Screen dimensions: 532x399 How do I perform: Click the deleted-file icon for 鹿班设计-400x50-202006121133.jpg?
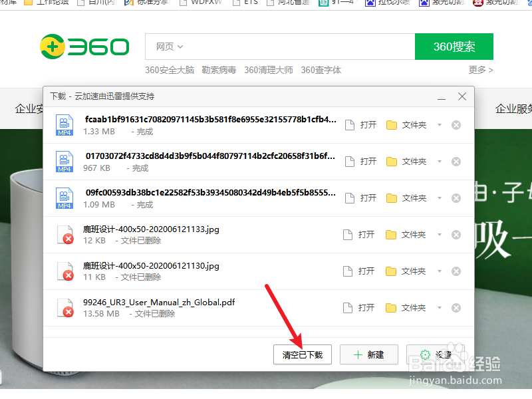pyautogui.click(x=64, y=234)
